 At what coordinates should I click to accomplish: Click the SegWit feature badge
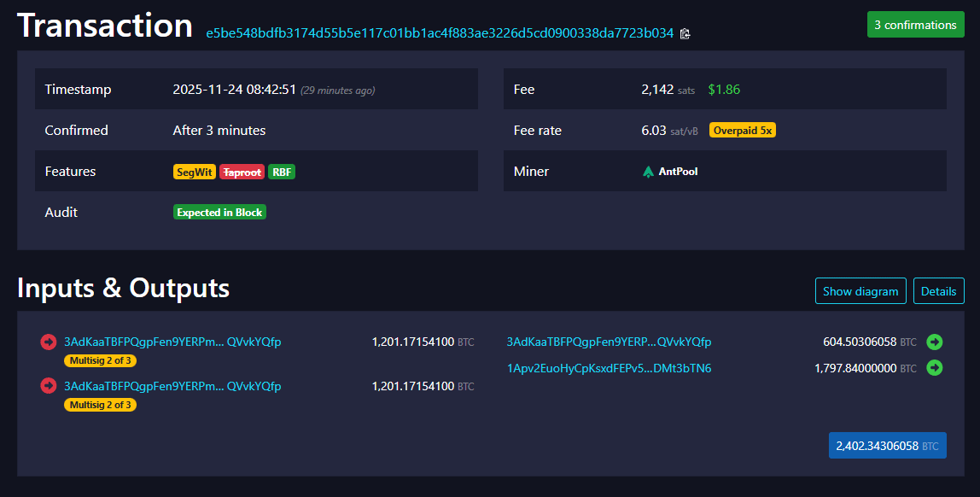(x=195, y=172)
